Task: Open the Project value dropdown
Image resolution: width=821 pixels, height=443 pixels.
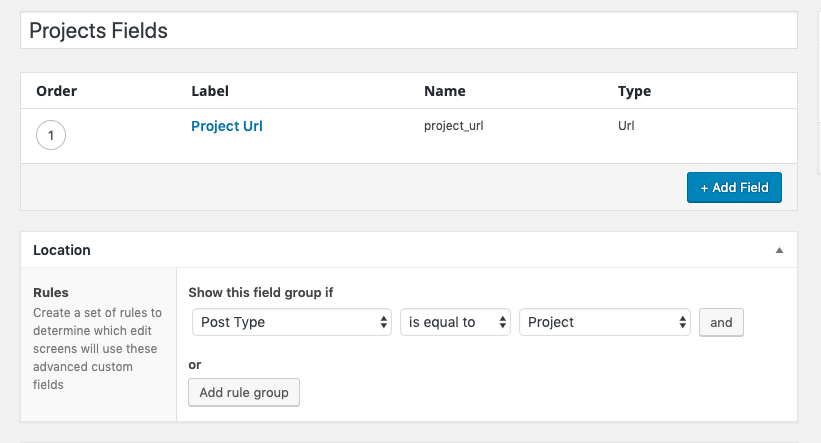Action: coord(605,322)
